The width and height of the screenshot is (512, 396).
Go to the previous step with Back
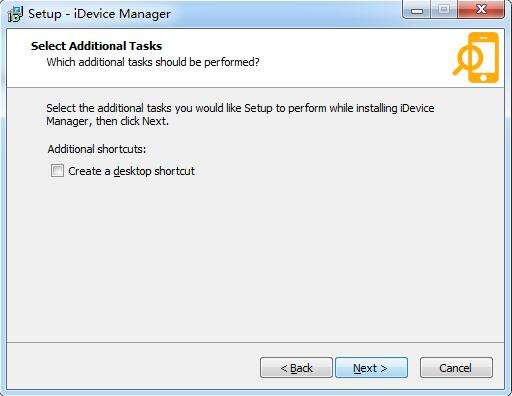pos(296,368)
